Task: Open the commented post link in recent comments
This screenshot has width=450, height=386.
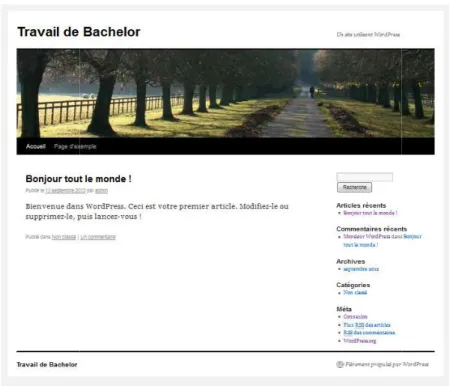Action: [382, 241]
